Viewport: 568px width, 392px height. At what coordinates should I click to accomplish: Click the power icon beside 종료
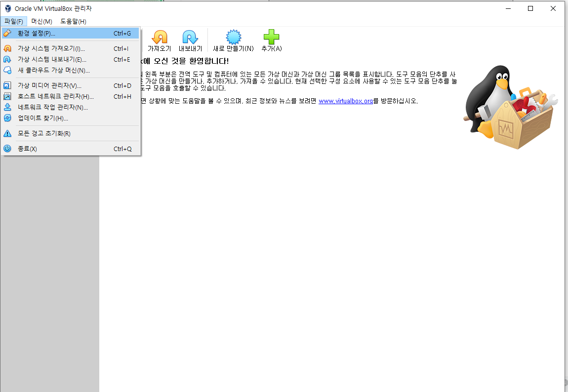coord(7,149)
